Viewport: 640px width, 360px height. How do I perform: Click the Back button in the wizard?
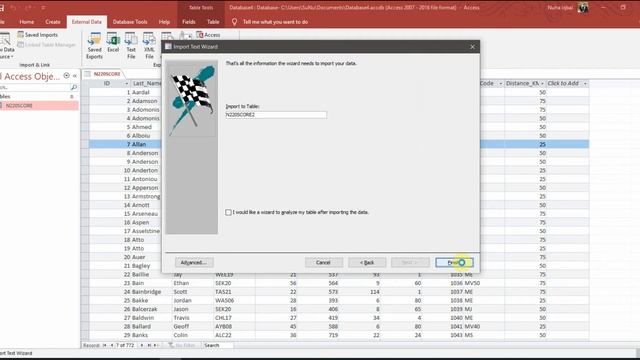pos(367,262)
